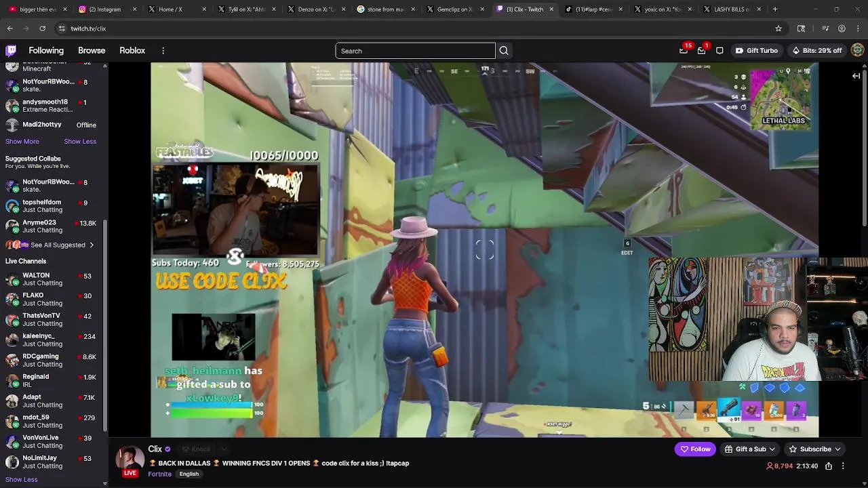Click Show Less under followed channels

(x=80, y=142)
